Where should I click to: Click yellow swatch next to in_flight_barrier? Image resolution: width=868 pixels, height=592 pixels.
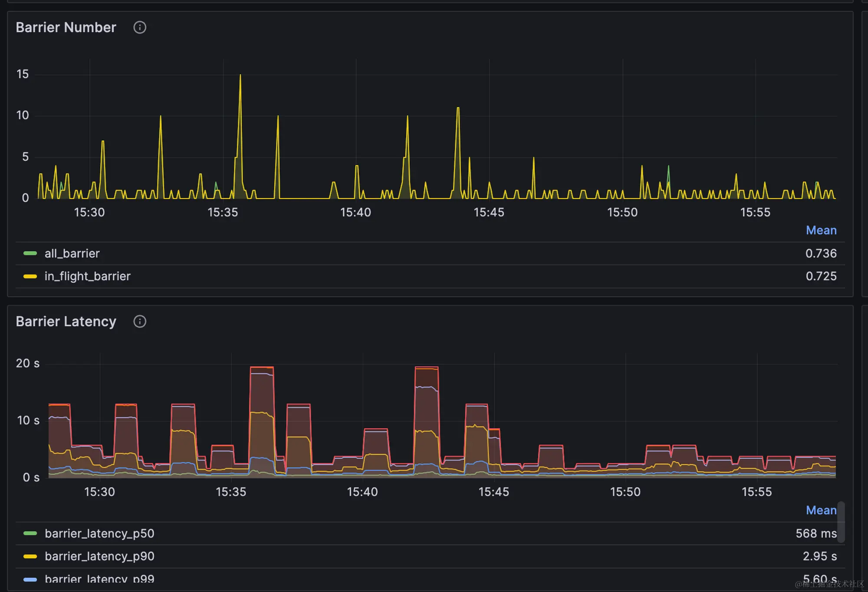tap(30, 276)
